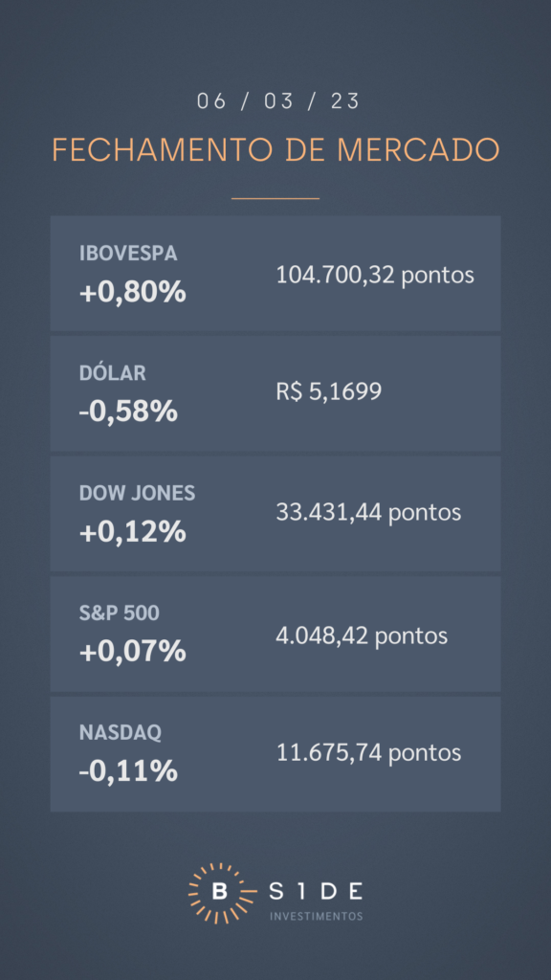Select the IBOVESPA label
Screen dimensions: 551x980
tap(129, 253)
